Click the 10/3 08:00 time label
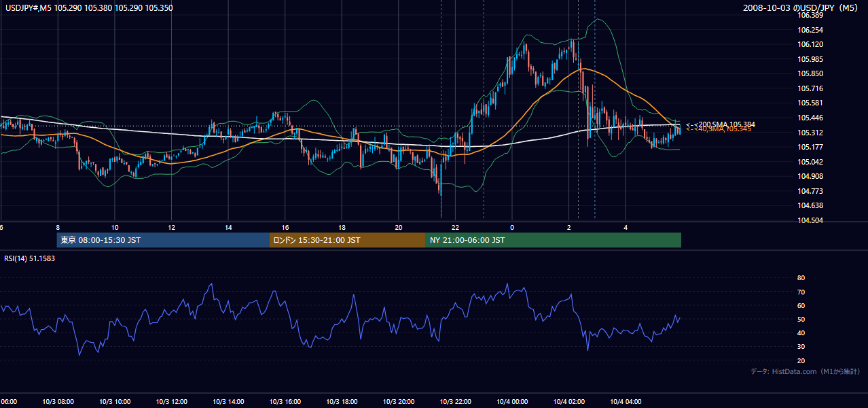 point(58,401)
